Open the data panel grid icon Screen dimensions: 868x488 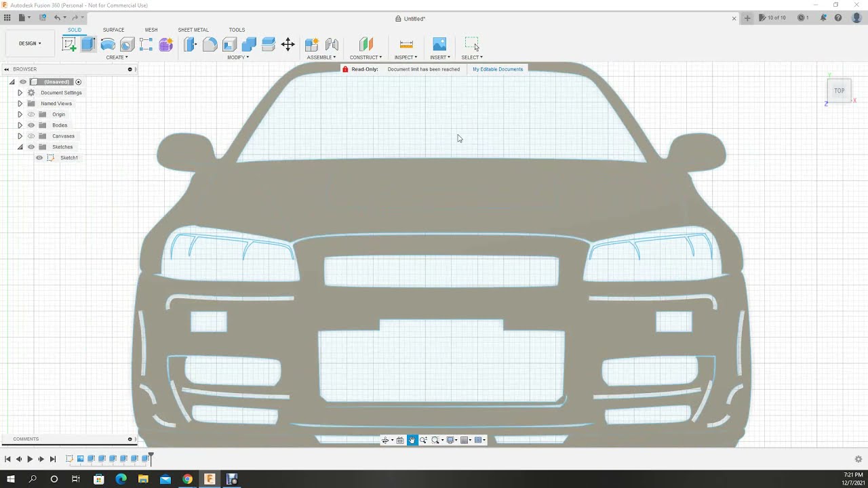pyautogui.click(x=7, y=18)
